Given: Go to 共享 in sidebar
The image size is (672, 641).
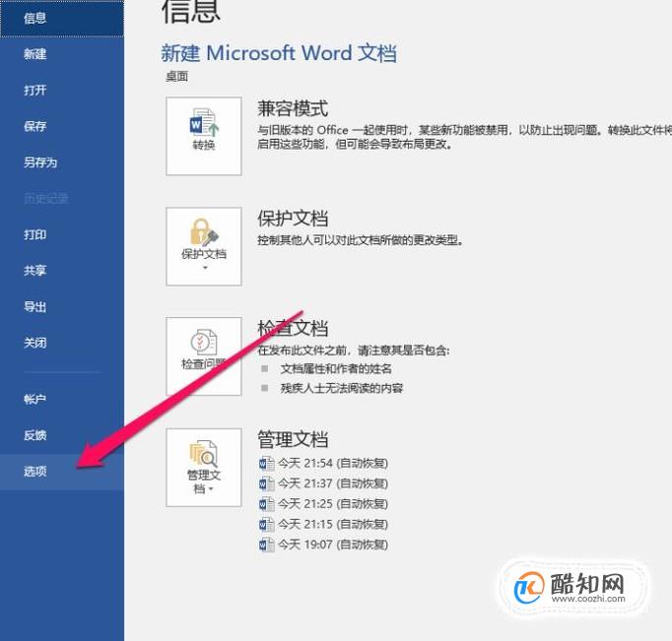Looking at the screenshot, I should pyautogui.click(x=62, y=270).
